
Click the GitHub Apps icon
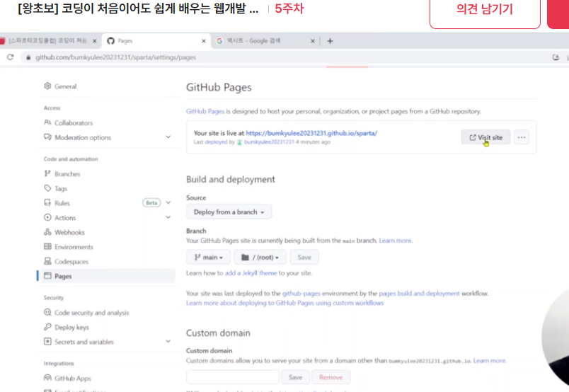coord(47,377)
